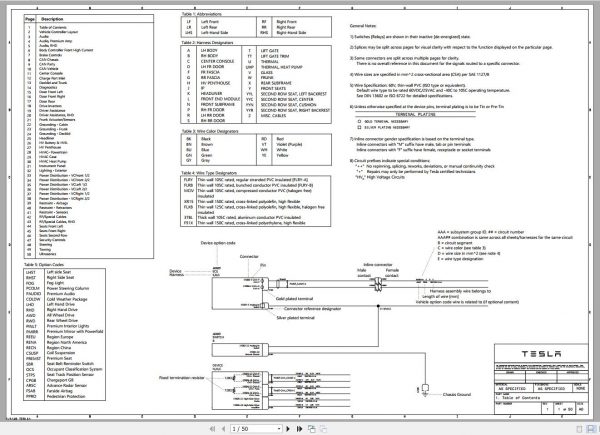Click the 'Table 1: Abbreviations' title
Viewport: 600px width, 435px height.
coord(201,14)
